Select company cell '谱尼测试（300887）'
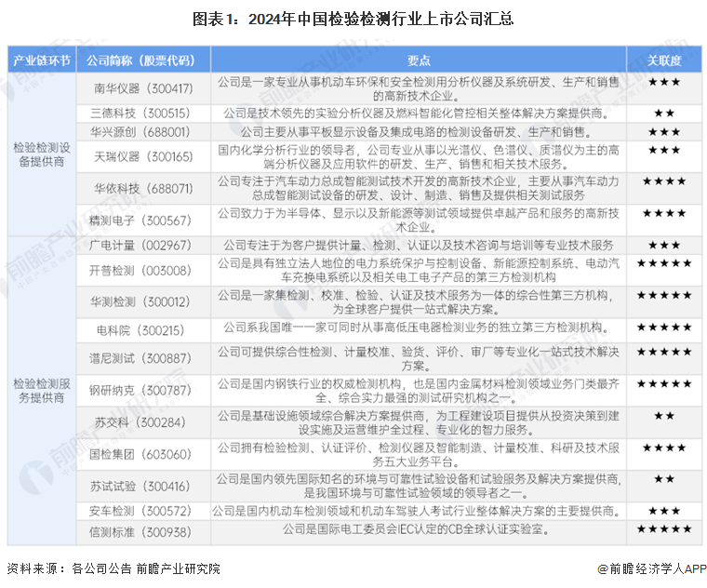Screen dimensions: 707x588 point(143,358)
